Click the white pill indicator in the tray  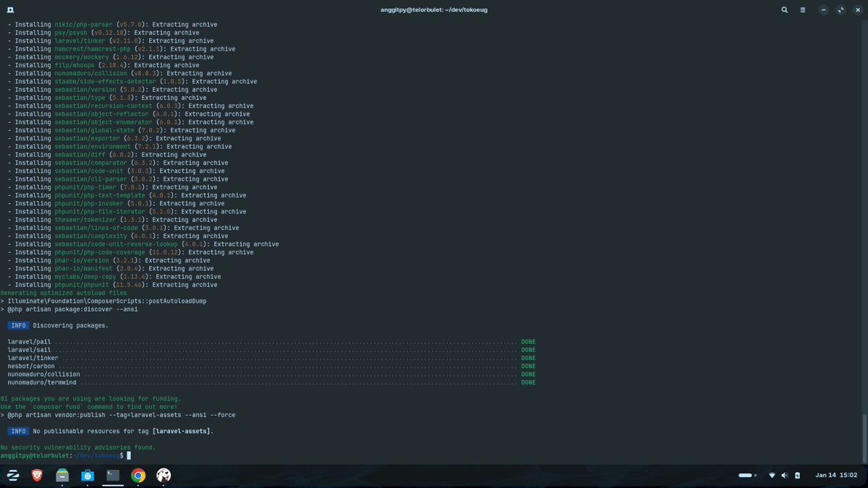pyautogui.click(x=745, y=475)
